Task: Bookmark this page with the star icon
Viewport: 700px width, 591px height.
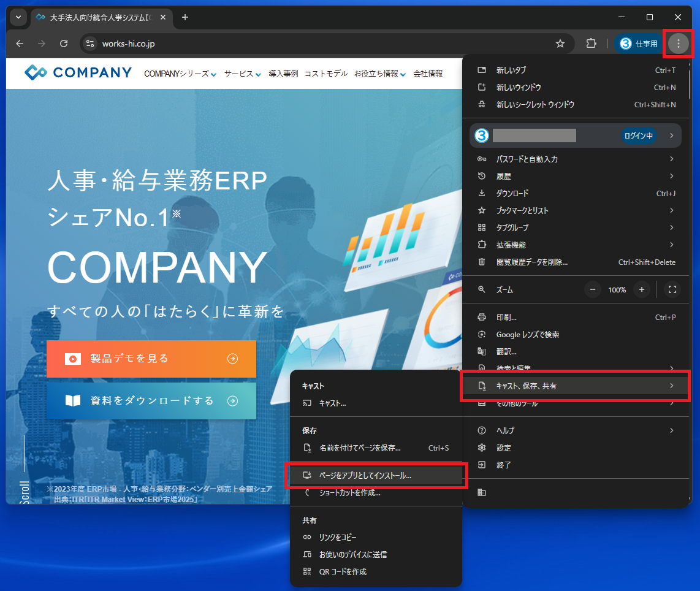Action: point(560,44)
